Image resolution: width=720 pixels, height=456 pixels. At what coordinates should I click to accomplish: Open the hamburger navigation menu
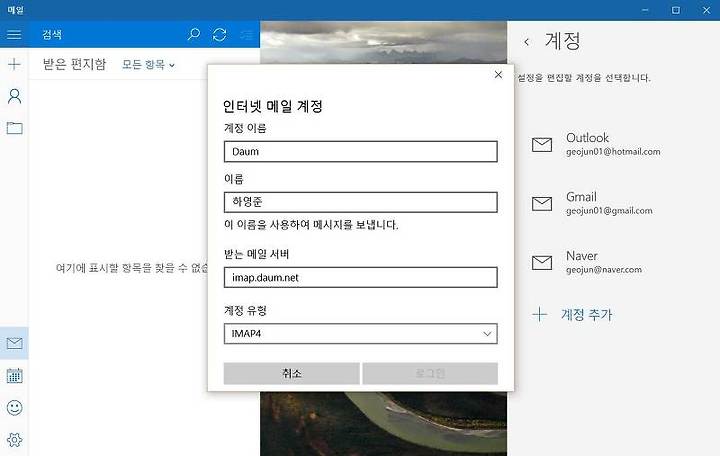pyautogui.click(x=14, y=34)
